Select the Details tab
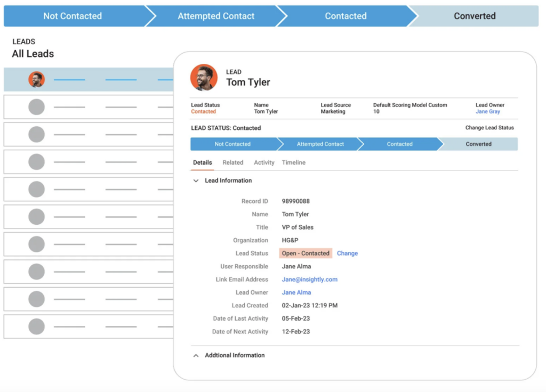This screenshot has height=392, width=546. point(202,162)
